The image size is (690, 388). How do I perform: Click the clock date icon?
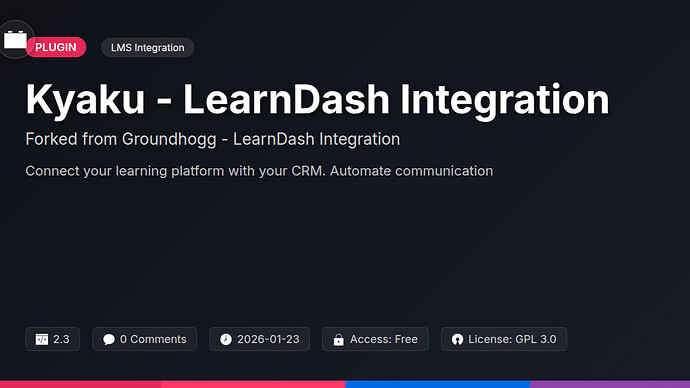pos(226,339)
